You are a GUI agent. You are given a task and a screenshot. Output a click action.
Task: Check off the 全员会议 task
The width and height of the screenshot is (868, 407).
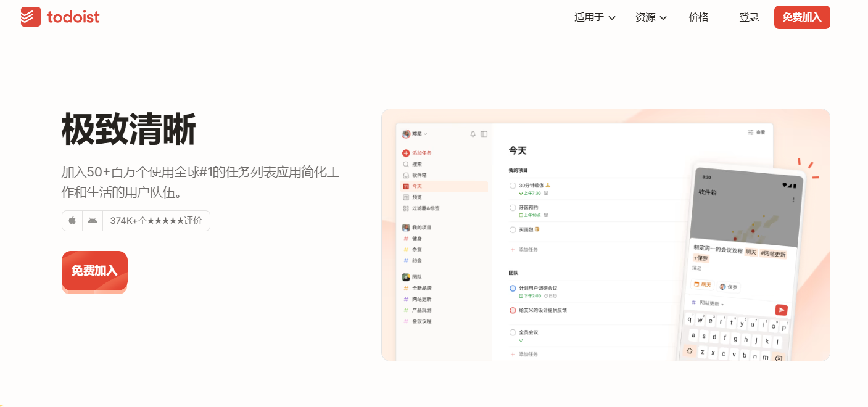click(513, 332)
